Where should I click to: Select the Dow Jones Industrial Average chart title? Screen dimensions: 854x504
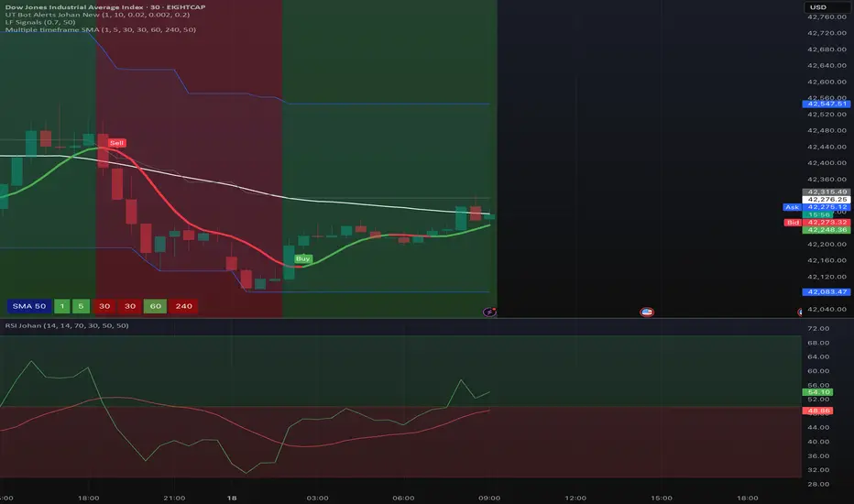click(x=105, y=7)
